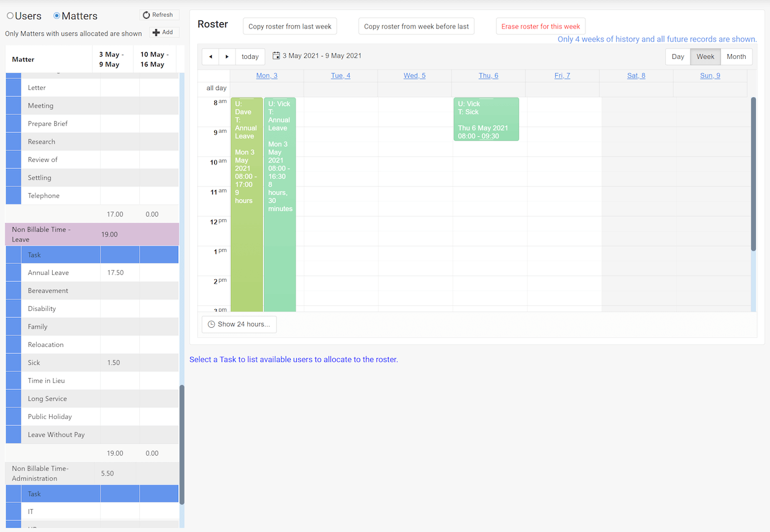The width and height of the screenshot is (770, 532).
Task: Select the Public Holiday task row
Action: click(x=92, y=417)
